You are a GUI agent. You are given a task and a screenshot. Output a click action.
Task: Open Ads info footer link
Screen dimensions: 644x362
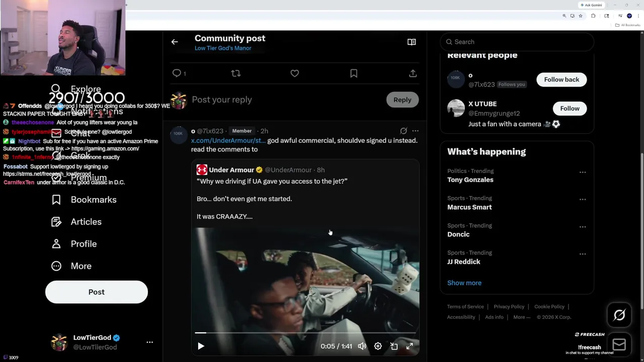coord(494,317)
